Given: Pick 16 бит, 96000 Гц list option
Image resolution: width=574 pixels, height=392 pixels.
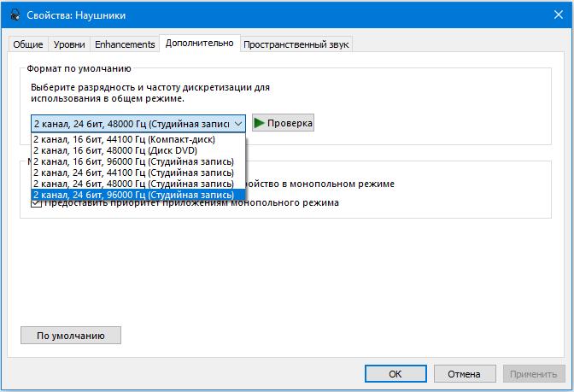Looking at the screenshot, I should (132, 161).
